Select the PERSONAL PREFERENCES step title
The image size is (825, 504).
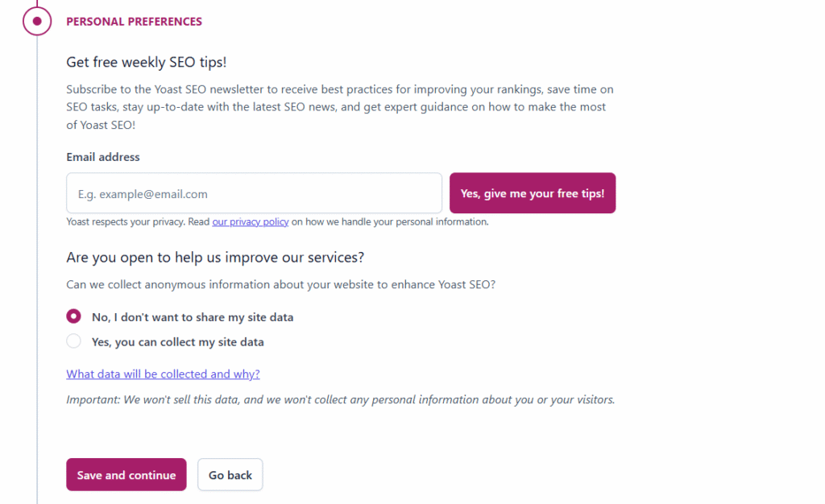click(134, 22)
